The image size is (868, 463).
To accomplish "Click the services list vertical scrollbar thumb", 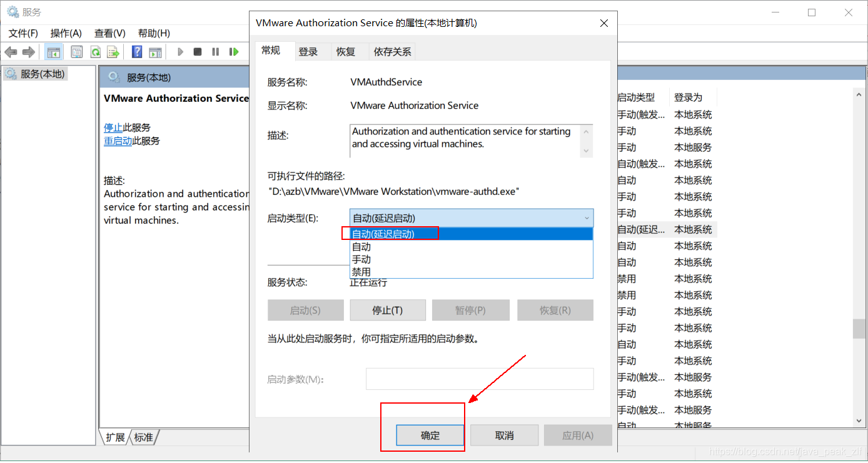I will click(x=858, y=328).
